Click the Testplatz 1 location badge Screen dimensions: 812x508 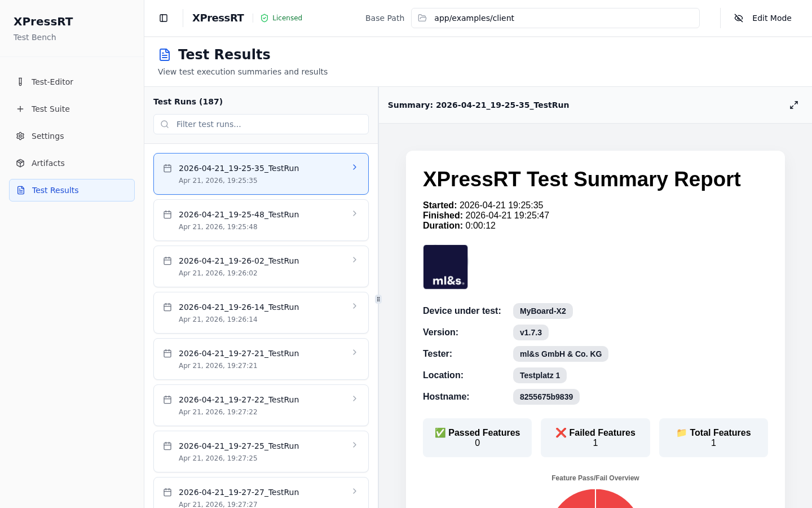click(x=540, y=375)
